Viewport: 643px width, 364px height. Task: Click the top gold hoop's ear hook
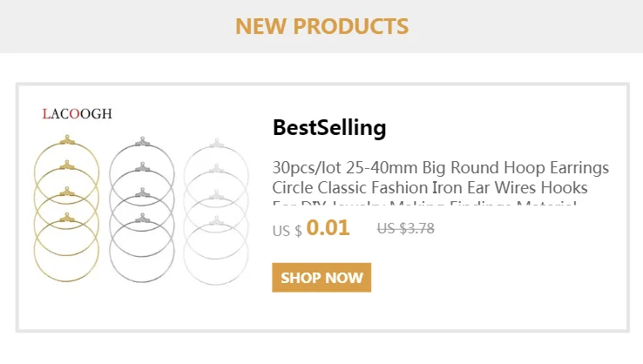(66, 139)
